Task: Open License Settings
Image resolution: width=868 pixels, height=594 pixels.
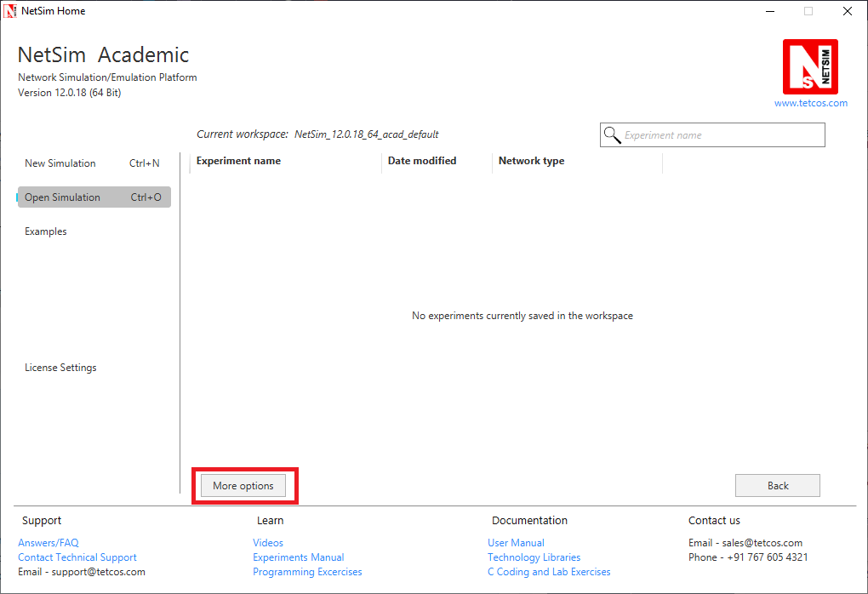Action: pos(60,368)
